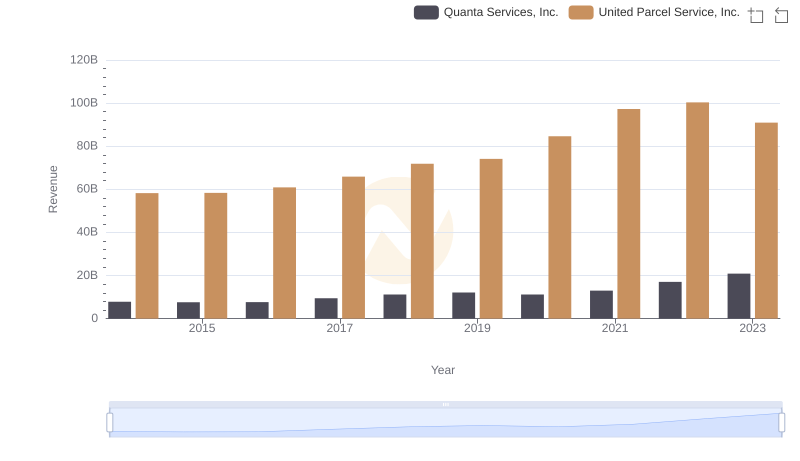Click the y-axis label 100B
The width and height of the screenshot is (800, 461).
pyautogui.click(x=84, y=103)
